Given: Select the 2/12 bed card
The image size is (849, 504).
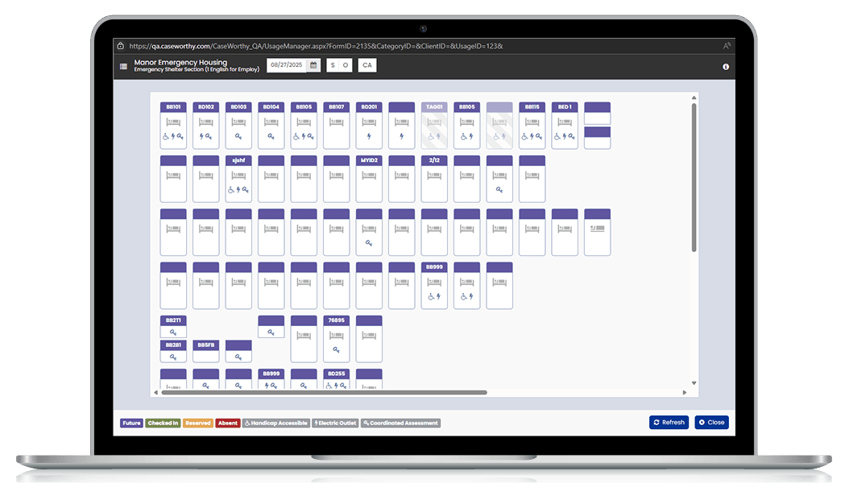Looking at the screenshot, I should [434, 180].
